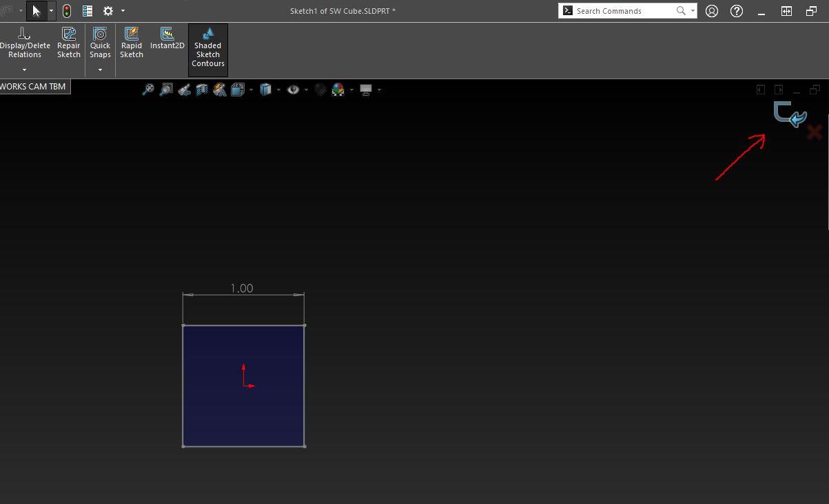Image resolution: width=829 pixels, height=504 pixels.
Task: Expand Search Commands options dropdown arrow
Action: (693, 11)
